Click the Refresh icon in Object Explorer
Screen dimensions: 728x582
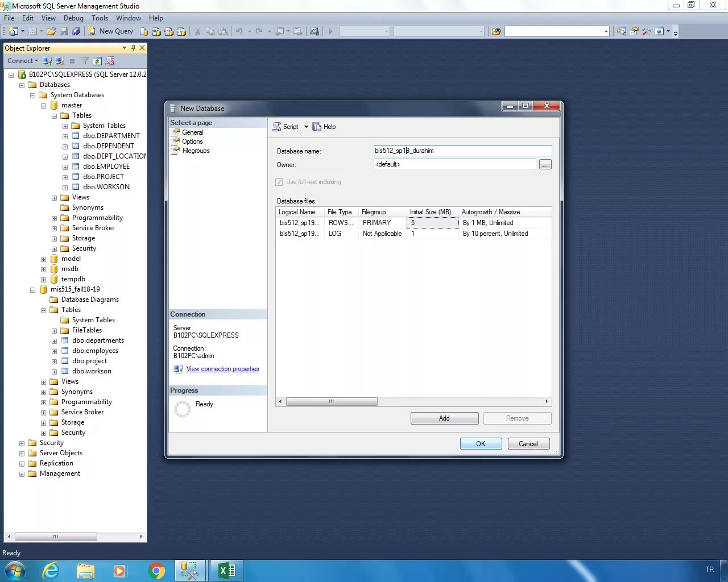tap(97, 61)
